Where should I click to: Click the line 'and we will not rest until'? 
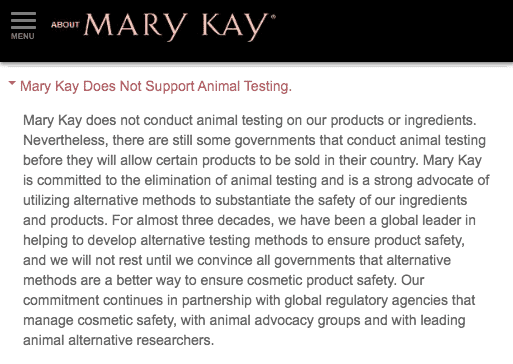click(237, 260)
